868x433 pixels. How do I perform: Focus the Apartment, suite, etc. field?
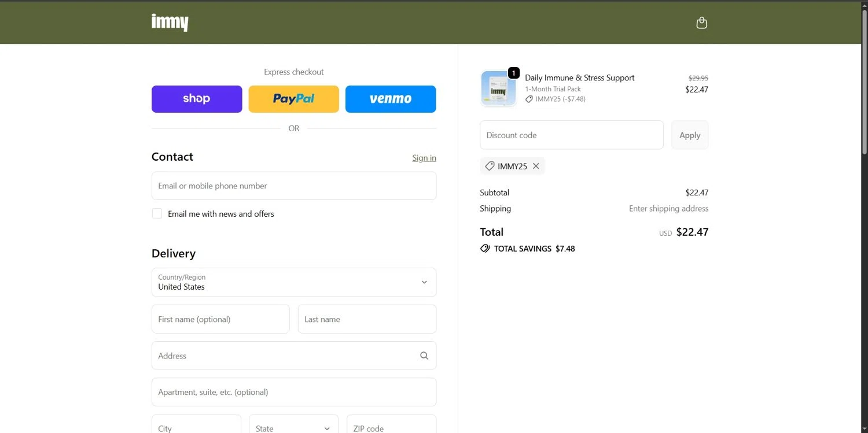(294, 392)
